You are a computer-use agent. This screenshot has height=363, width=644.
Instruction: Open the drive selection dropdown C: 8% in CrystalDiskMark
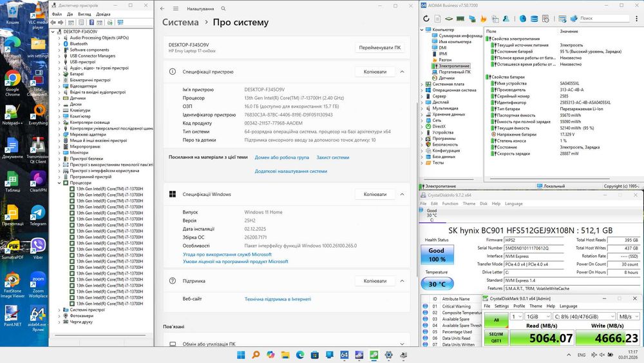pos(585,317)
